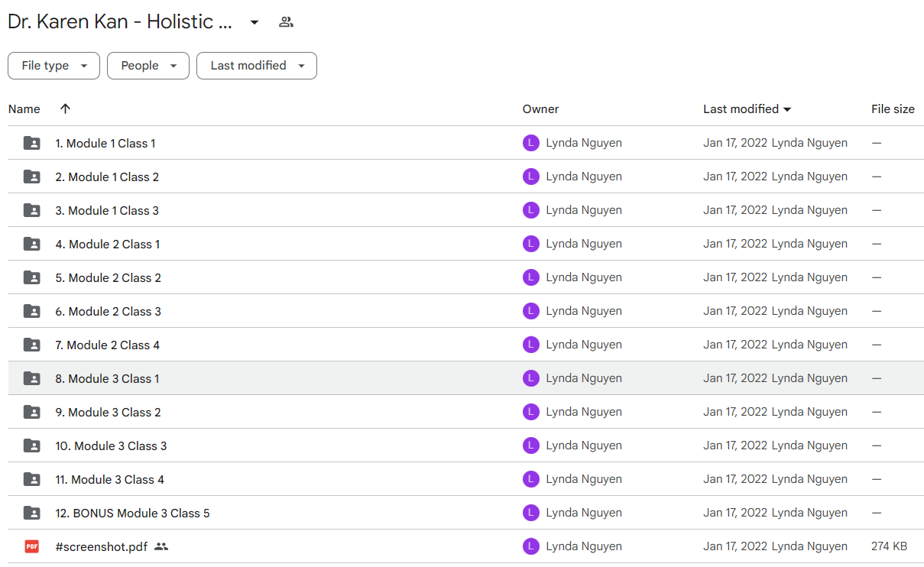Screen dimensions: 924x567
Task: Select folder name 5. Module 2 Class 2
Action: (109, 278)
